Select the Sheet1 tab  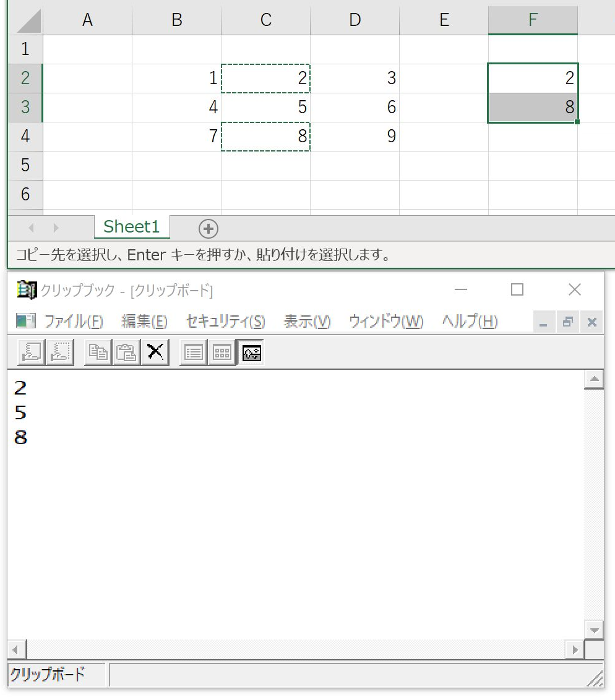click(x=132, y=227)
